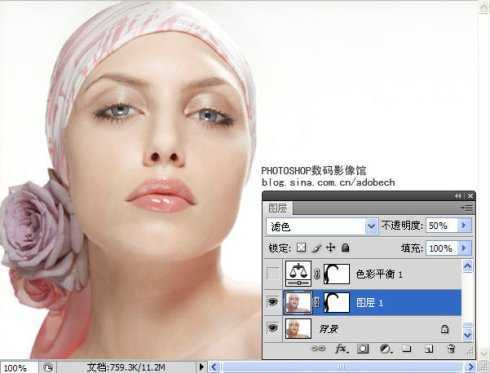490x373 pixels.
Task: Lock layer position
Action: (330, 247)
